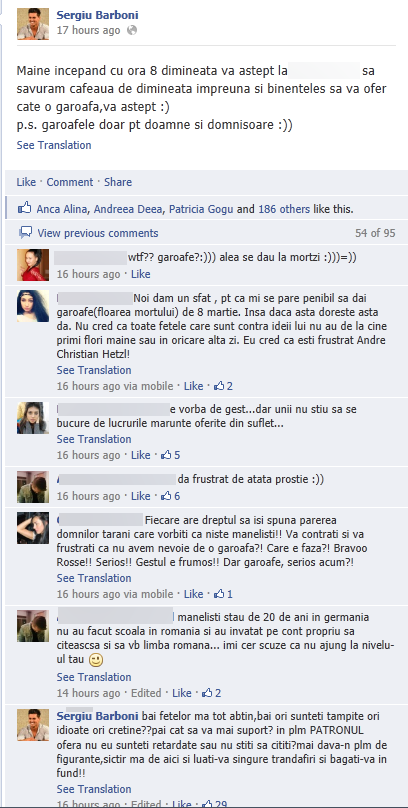Open the Edited history on the 14 hours ago comment
This screenshot has height=808, width=408.
point(146,693)
